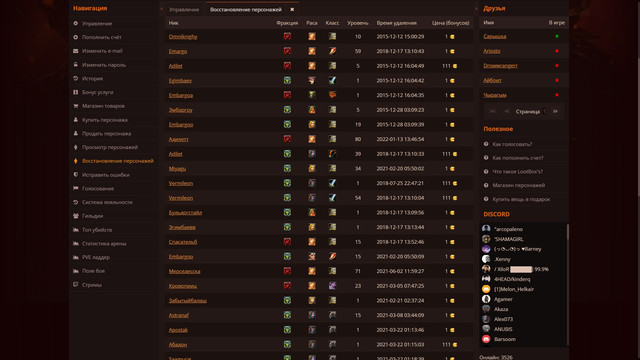Click bonus coin in Omniknighy row

point(452,37)
